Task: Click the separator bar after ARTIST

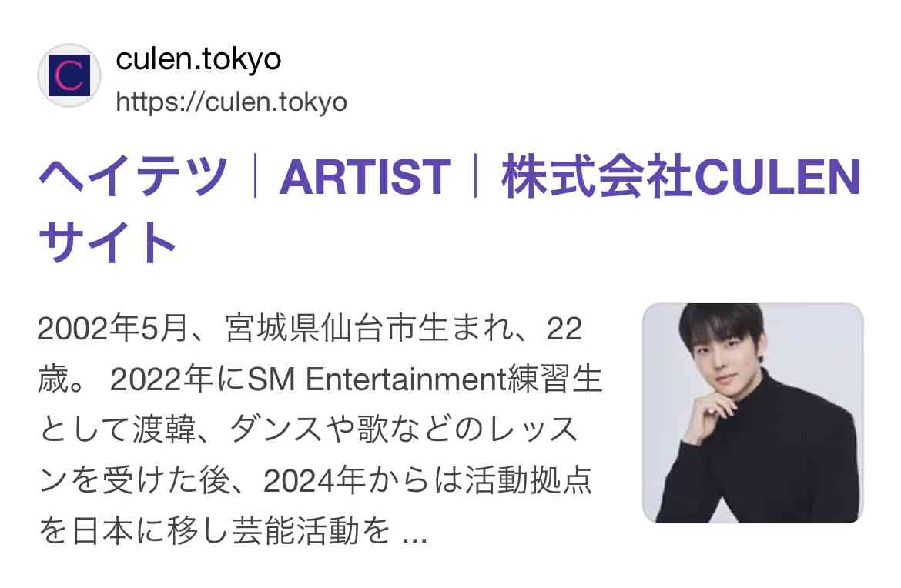Action: [476, 176]
